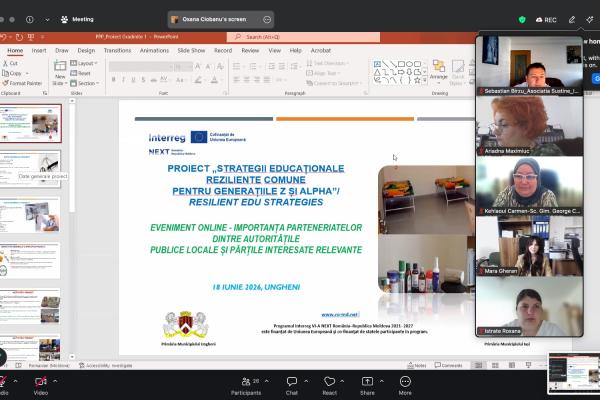Viewport: 600px width, 400px height.
Task: Expand the participants options caret
Action: pos(267,381)
